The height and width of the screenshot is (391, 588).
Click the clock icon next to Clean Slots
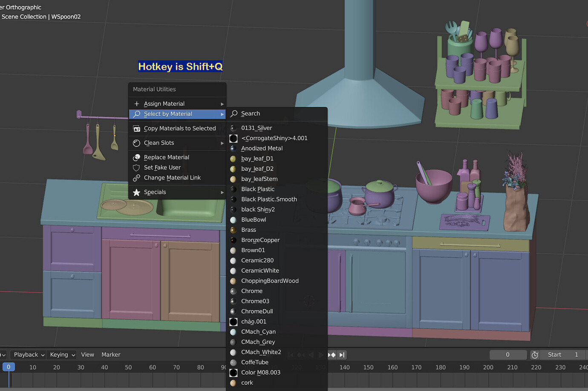click(136, 143)
